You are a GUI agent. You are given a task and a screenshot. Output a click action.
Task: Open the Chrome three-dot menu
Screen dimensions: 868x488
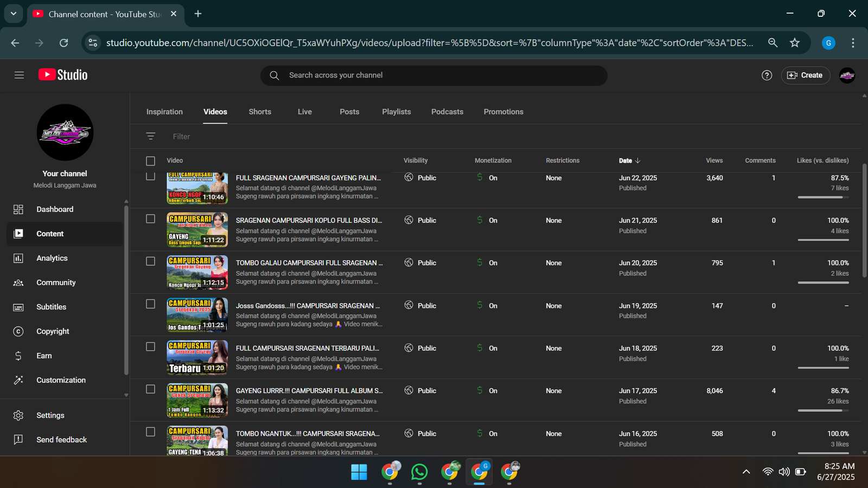click(853, 43)
